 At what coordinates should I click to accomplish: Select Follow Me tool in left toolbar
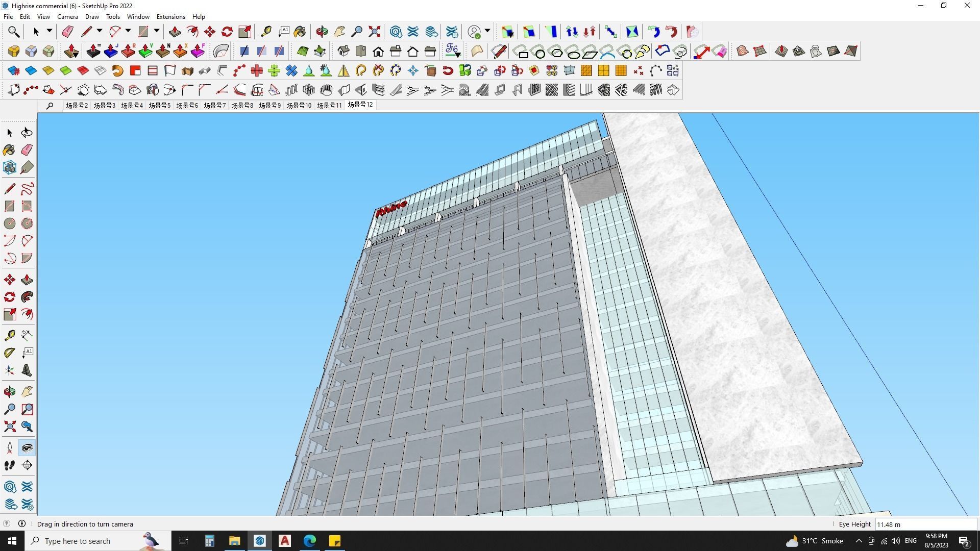(x=27, y=297)
